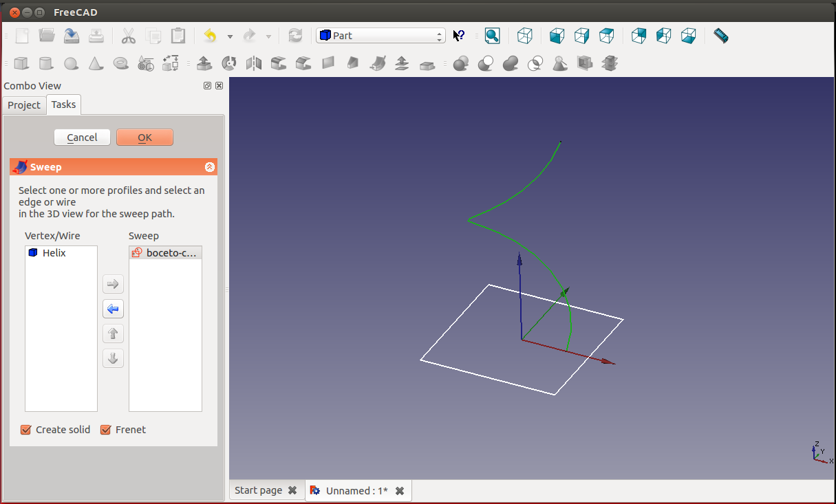The width and height of the screenshot is (836, 504).
Task: Create a Torus primitive
Action: (x=120, y=64)
